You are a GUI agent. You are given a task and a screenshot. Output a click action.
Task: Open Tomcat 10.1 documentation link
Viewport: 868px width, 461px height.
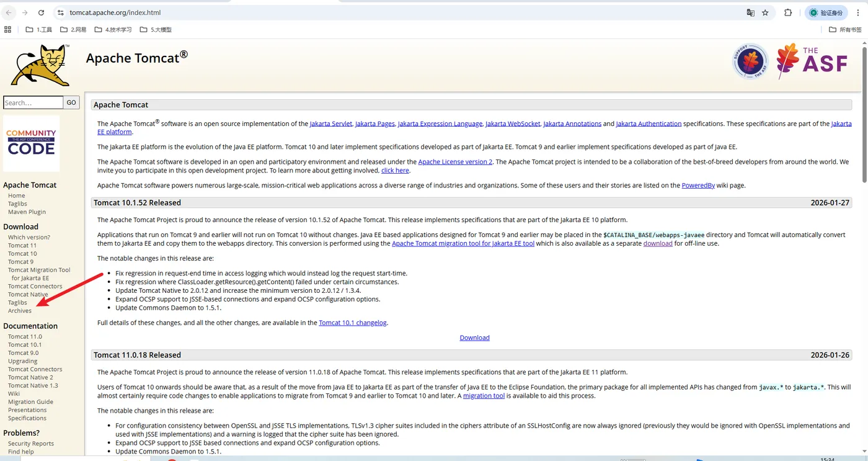point(25,344)
